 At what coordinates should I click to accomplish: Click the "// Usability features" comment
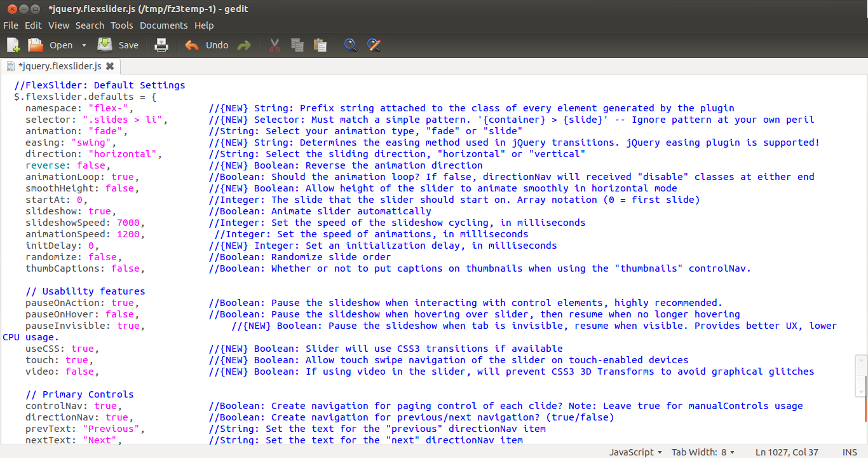coord(85,291)
